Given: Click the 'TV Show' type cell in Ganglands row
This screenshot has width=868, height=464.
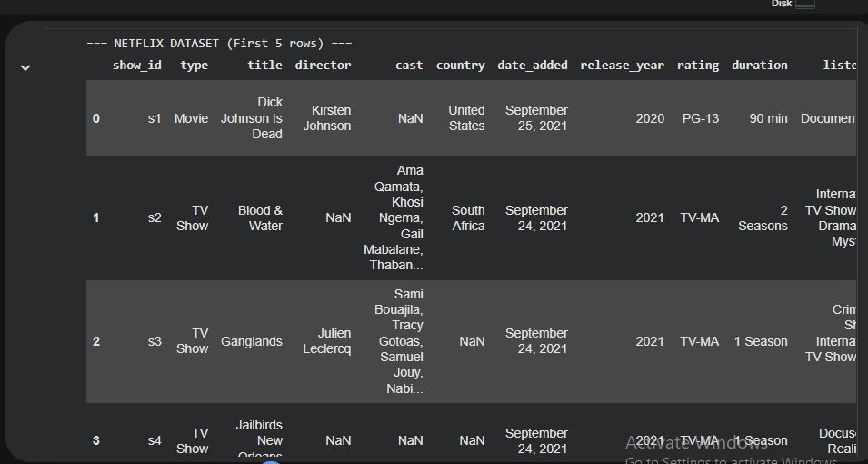Looking at the screenshot, I should [x=192, y=341].
